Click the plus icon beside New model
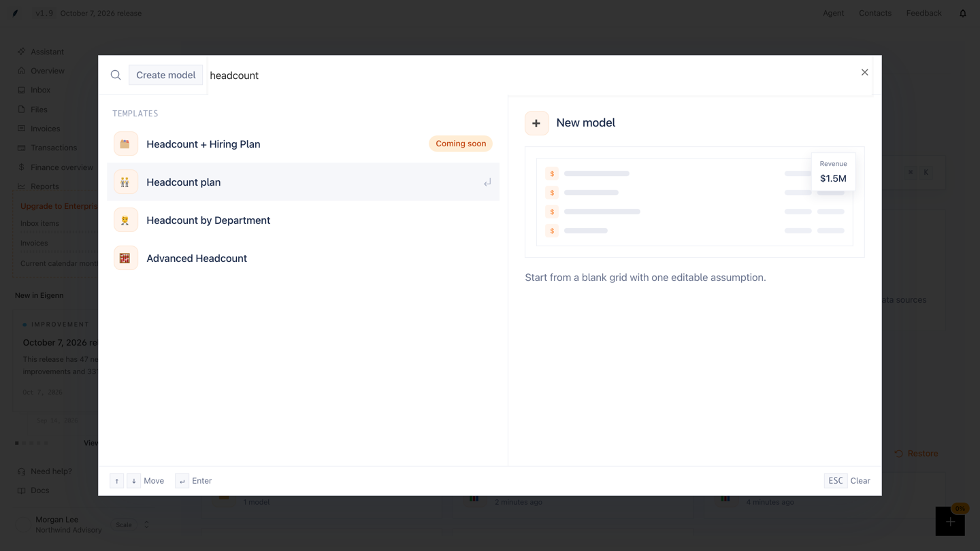980x551 pixels. (536, 123)
